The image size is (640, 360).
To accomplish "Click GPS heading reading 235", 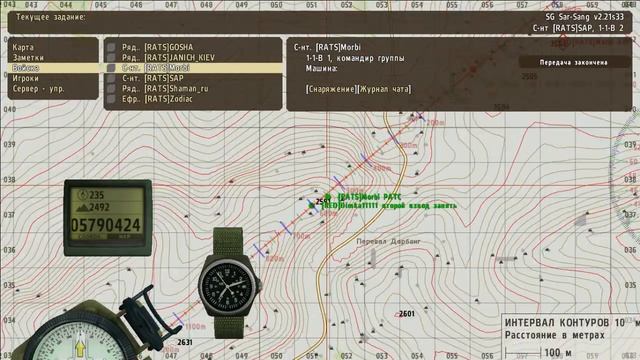I will click(x=91, y=195).
